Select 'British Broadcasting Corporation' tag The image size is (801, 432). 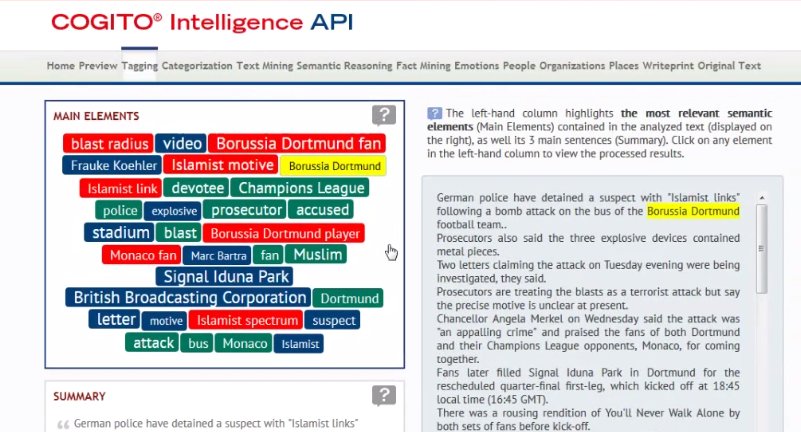pyautogui.click(x=188, y=298)
